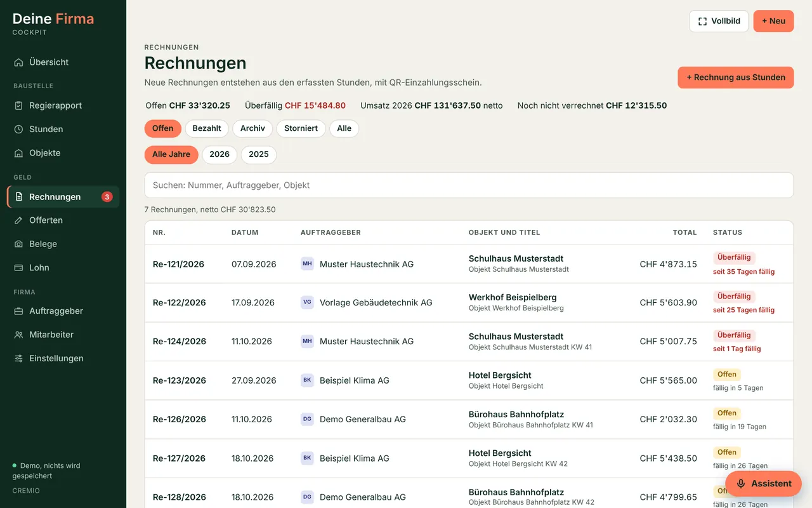Click the Auftraggeber briefcase icon
812x508 pixels.
tap(18, 311)
